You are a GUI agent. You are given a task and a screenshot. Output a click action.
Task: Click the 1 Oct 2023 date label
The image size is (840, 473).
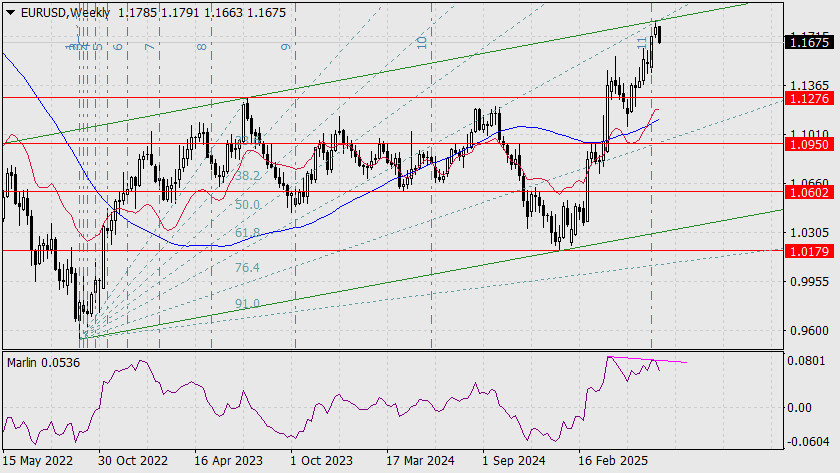tap(321, 461)
